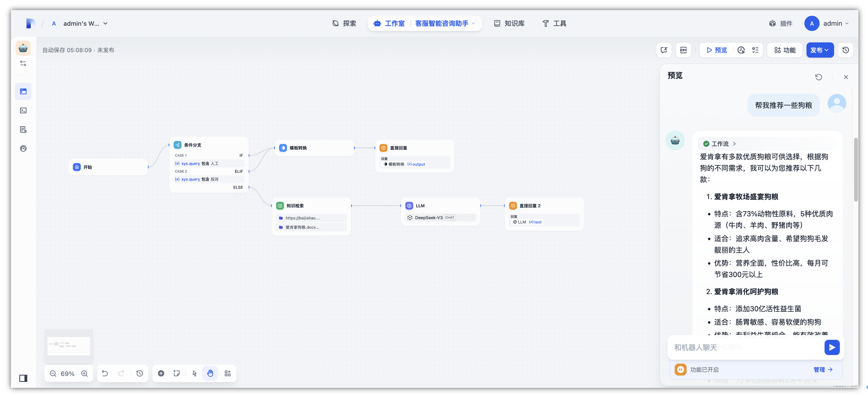The width and height of the screenshot is (868, 396).
Task: Restart the preview conversation icon
Action: [819, 77]
